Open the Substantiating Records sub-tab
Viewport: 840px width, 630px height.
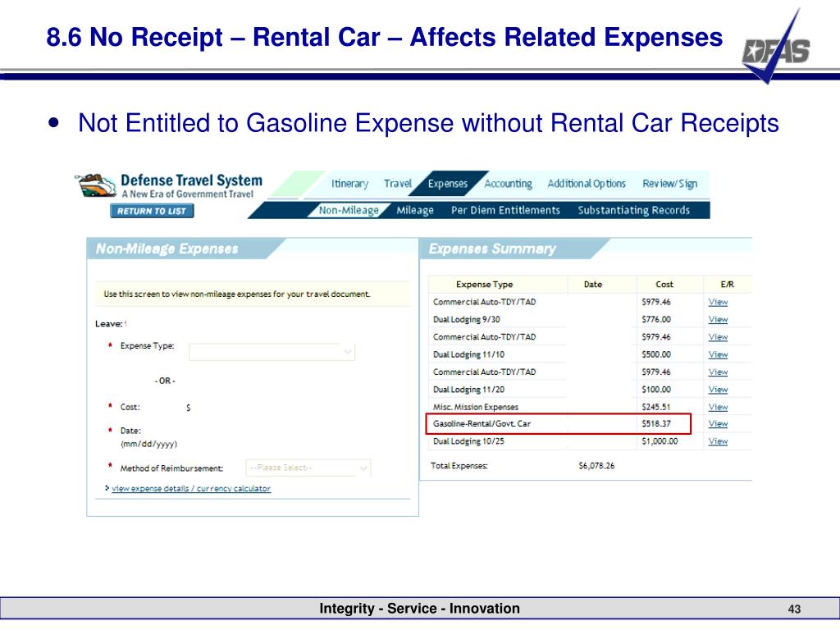pos(634,211)
